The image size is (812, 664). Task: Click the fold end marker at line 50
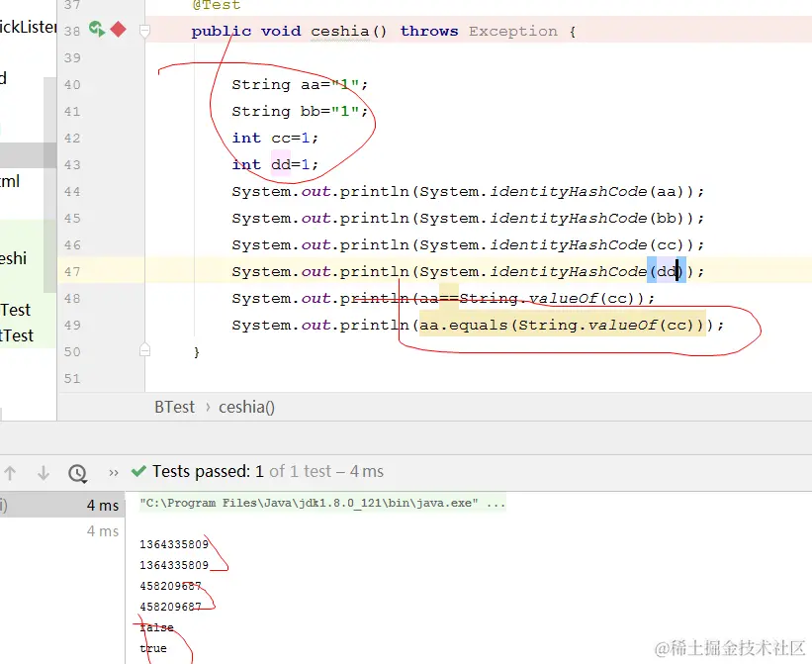pyautogui.click(x=145, y=350)
